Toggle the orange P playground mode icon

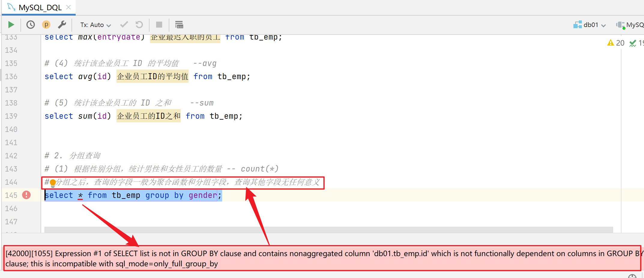pos(46,25)
